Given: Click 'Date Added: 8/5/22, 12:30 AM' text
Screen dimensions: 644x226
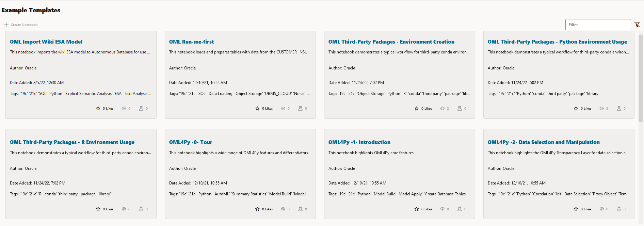Looking at the screenshot, I should click(x=37, y=83).
